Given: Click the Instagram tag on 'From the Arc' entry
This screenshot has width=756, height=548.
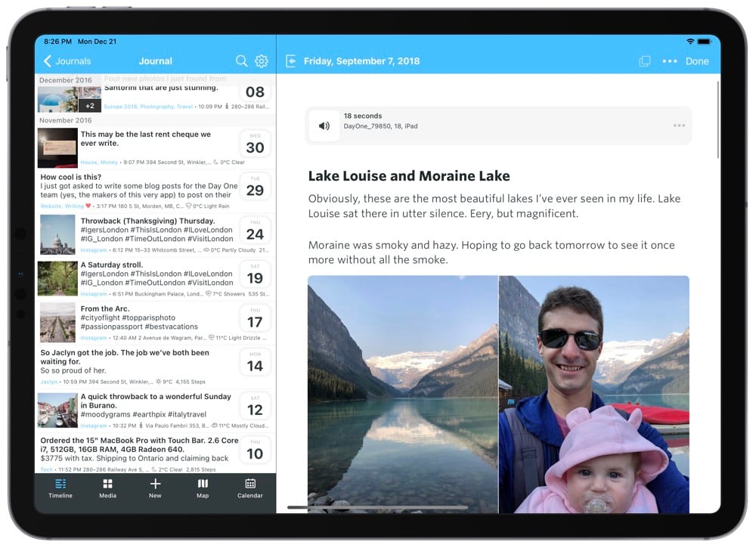Looking at the screenshot, I should (x=94, y=338).
